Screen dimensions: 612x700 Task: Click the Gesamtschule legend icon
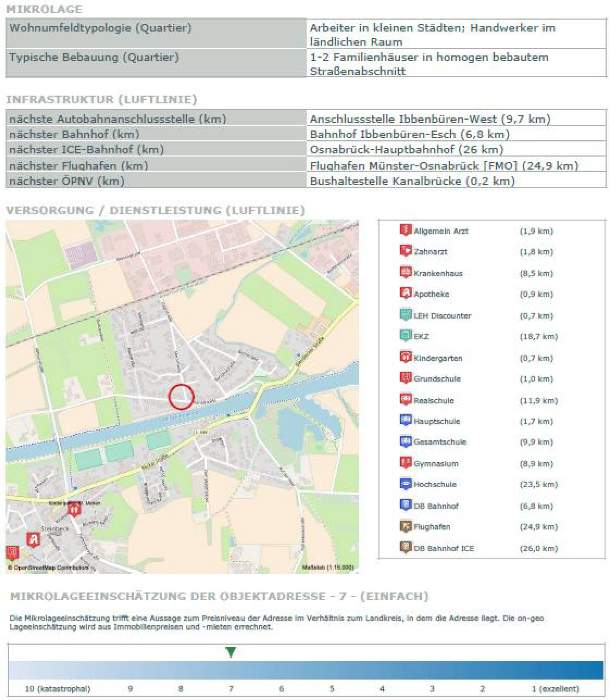click(x=406, y=441)
